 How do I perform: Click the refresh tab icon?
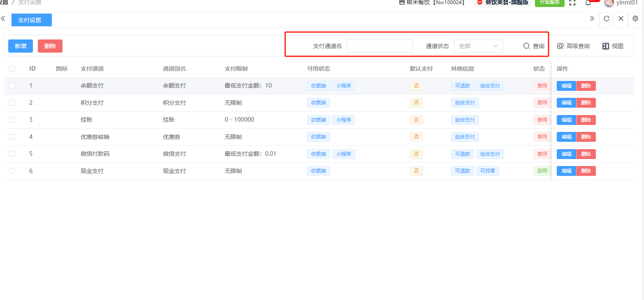coord(607,18)
